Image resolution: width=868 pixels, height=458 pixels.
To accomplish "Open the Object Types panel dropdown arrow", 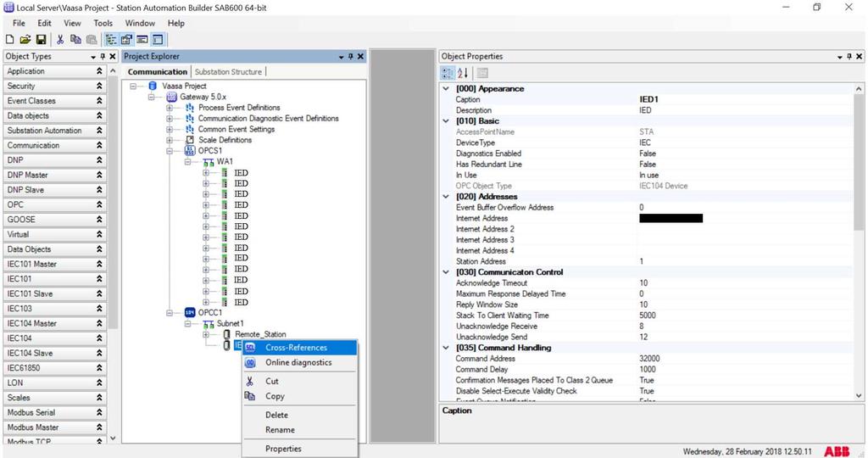I will pos(93,57).
